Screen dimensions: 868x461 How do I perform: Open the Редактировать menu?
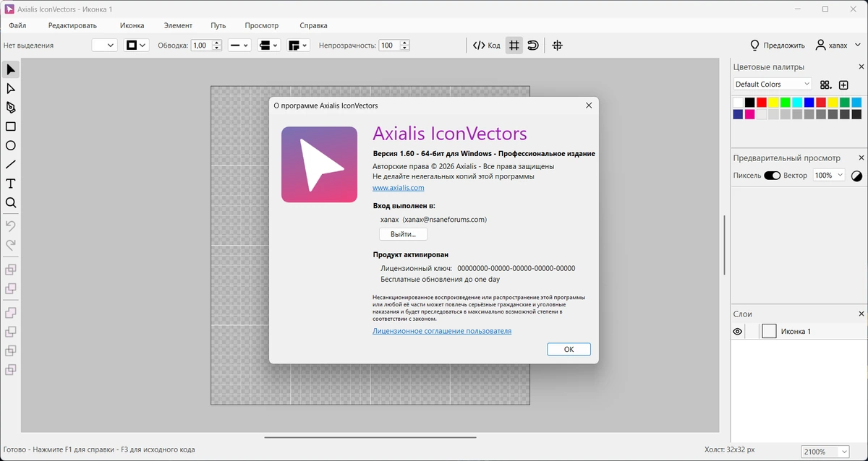click(72, 25)
